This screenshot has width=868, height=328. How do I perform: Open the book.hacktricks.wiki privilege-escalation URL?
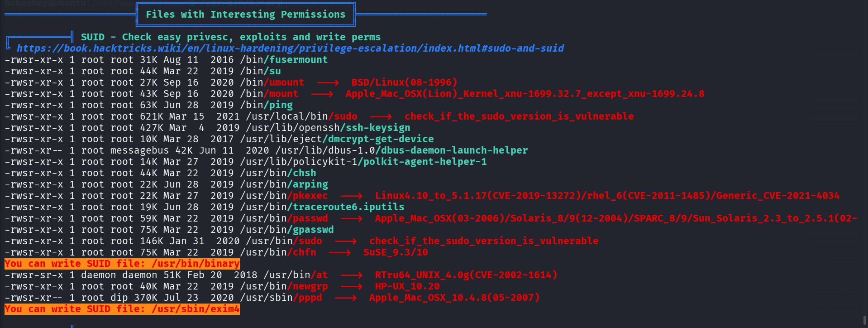pyautogui.click(x=290, y=48)
